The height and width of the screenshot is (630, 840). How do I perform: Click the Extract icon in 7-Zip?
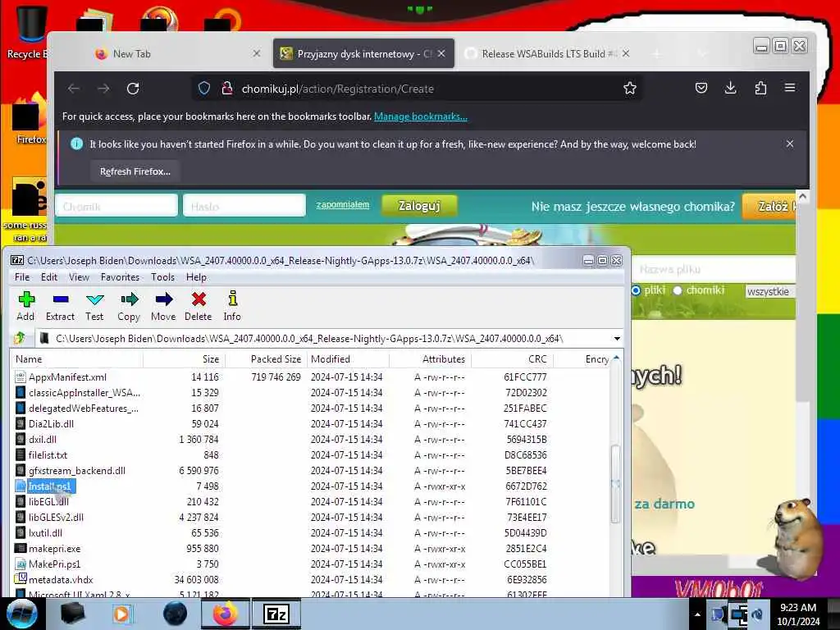point(60,306)
